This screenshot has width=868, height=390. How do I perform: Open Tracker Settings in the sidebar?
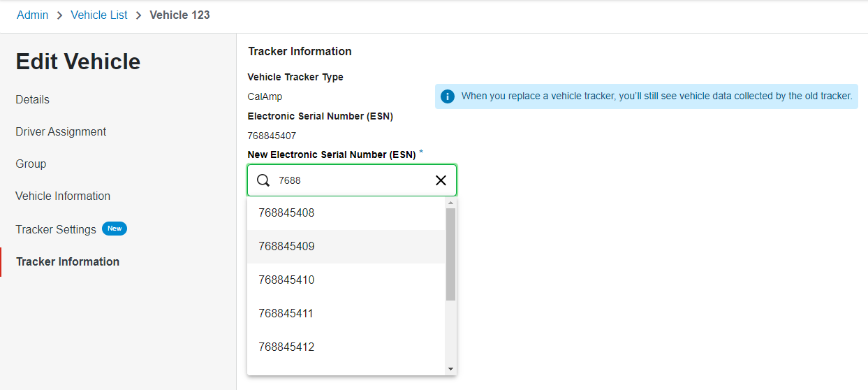pos(56,230)
